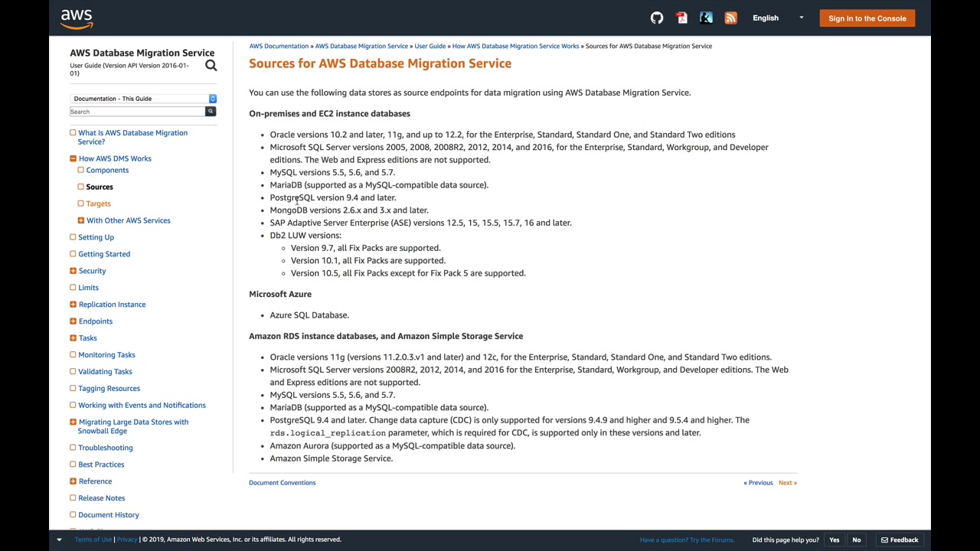Go to the Previous page
Viewport: 980px width, 551px height.
pyautogui.click(x=758, y=483)
